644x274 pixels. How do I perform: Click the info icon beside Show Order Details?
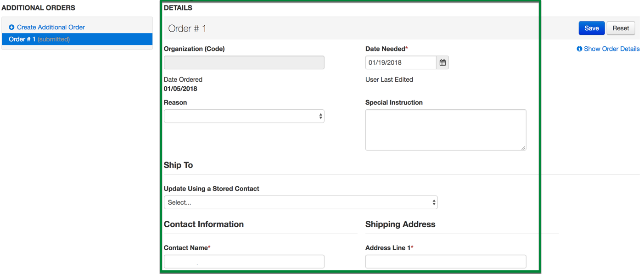coord(579,49)
